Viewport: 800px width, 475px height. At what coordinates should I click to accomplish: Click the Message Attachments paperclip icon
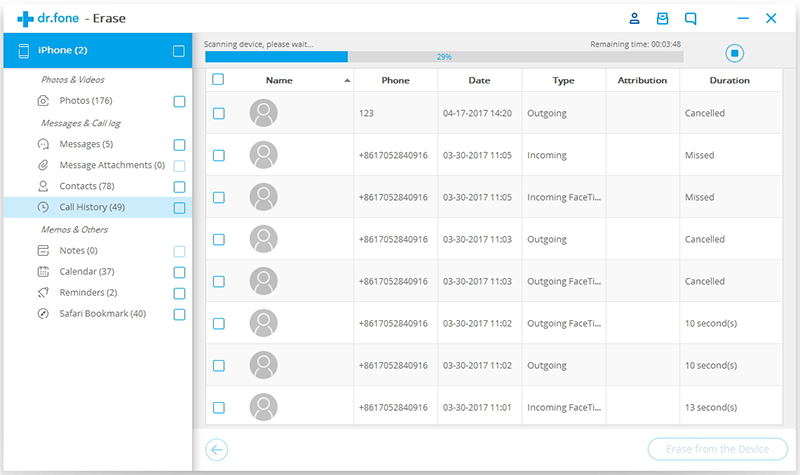point(43,165)
